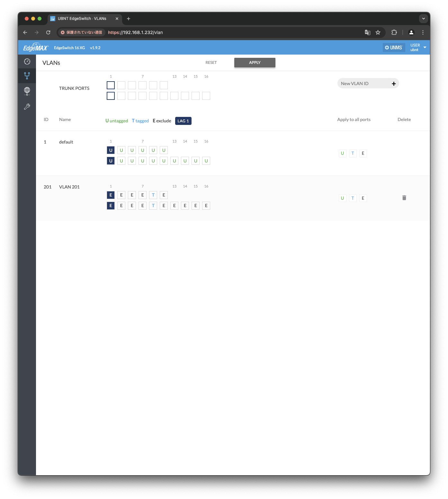This screenshot has width=448, height=499.
Task: Bookmark this page with the star icon
Action: point(378,32)
